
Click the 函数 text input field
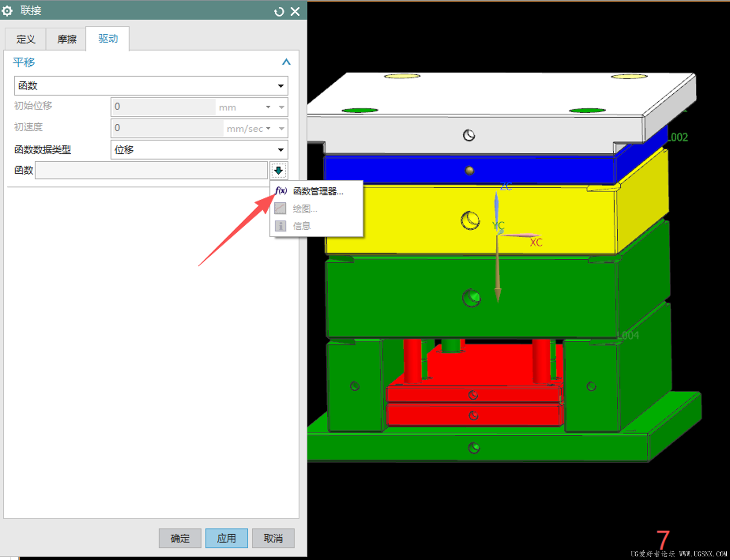(x=151, y=170)
